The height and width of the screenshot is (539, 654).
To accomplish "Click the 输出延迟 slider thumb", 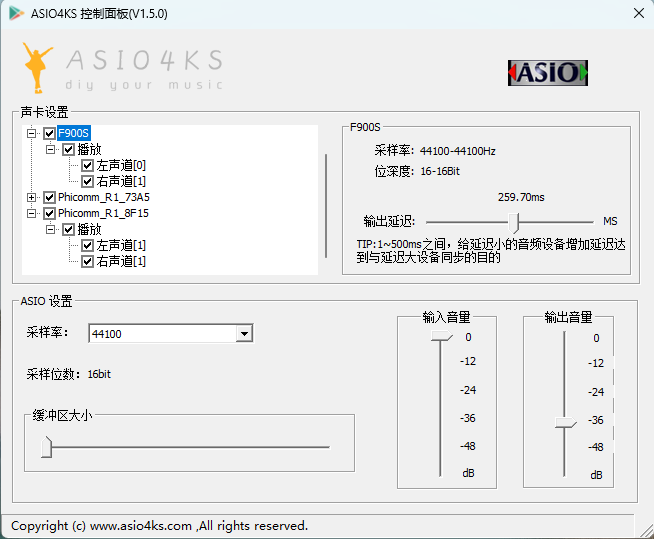I will (x=514, y=222).
